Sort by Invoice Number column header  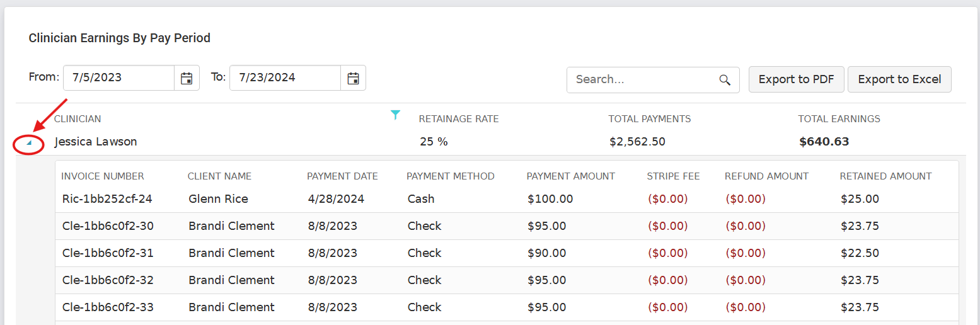point(103,176)
